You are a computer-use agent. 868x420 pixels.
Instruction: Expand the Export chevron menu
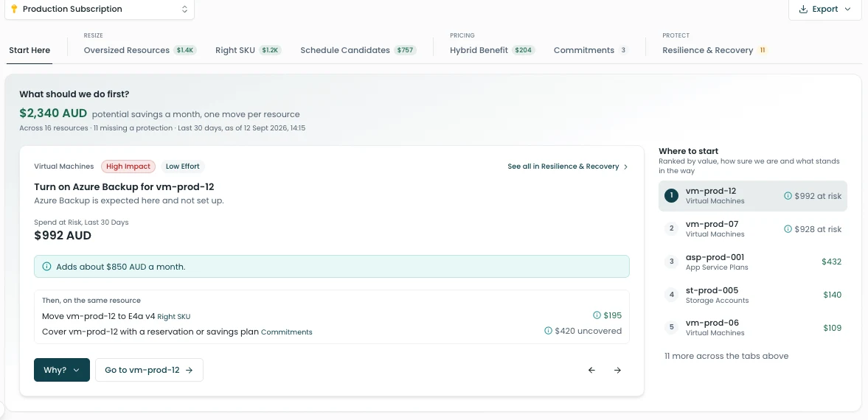pyautogui.click(x=847, y=10)
